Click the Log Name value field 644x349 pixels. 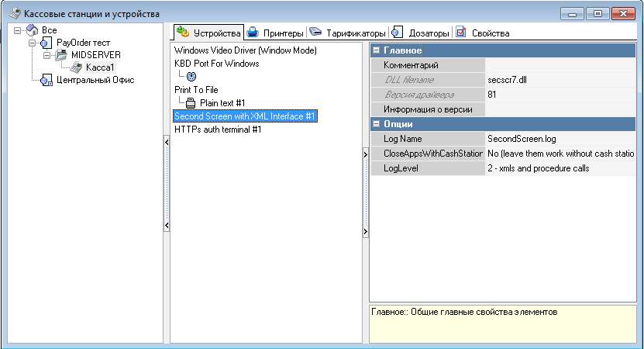coord(560,139)
